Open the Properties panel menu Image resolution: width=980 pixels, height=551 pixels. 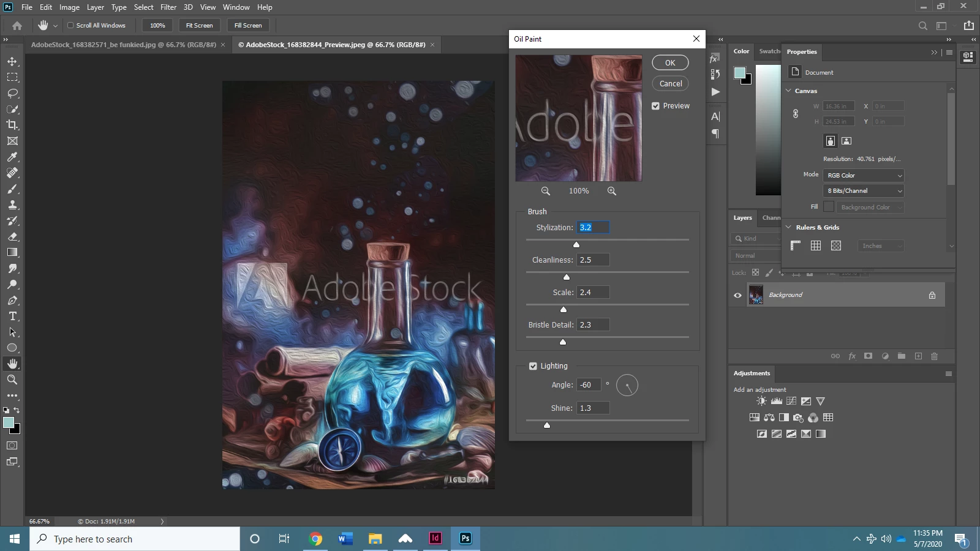click(x=949, y=52)
